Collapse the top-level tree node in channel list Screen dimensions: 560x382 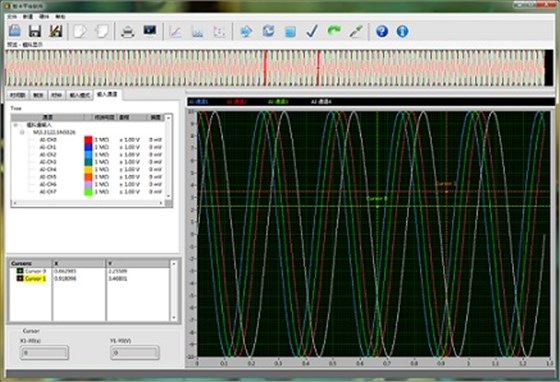[15, 125]
